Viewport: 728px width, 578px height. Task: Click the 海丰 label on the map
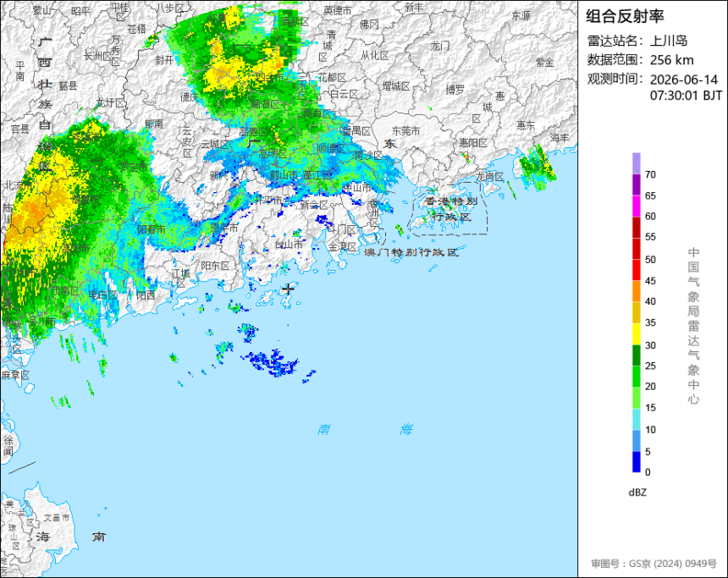pos(560,138)
